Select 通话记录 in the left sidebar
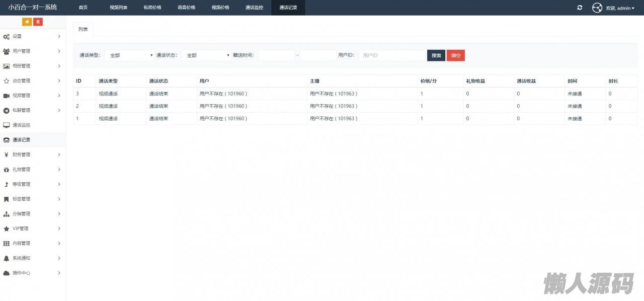 21,140
